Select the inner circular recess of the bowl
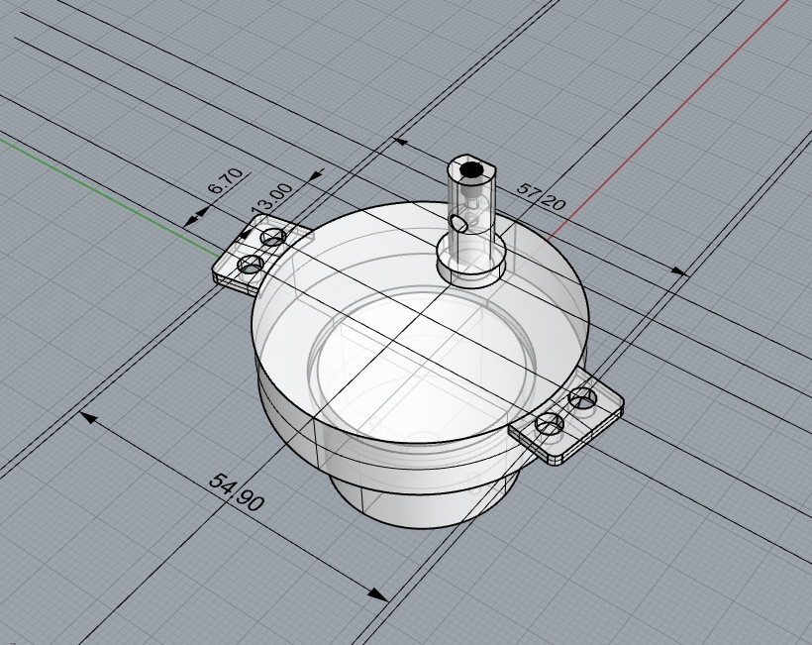This screenshot has height=645, width=812. coord(424,366)
